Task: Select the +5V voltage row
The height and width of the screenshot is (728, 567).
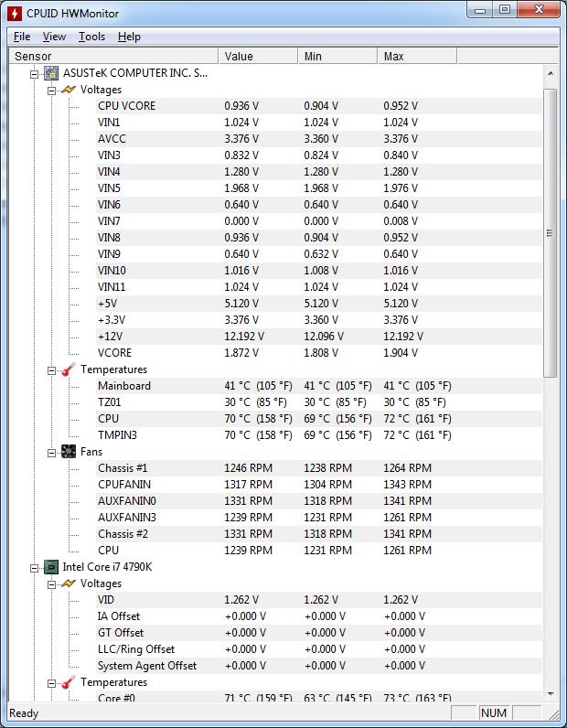Action: pyautogui.click(x=319, y=304)
